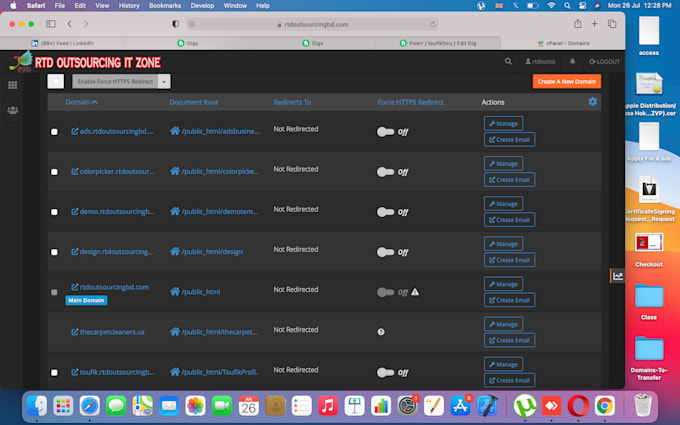Open Xcode in the dock
This screenshot has width=680, height=425.
(x=487, y=406)
